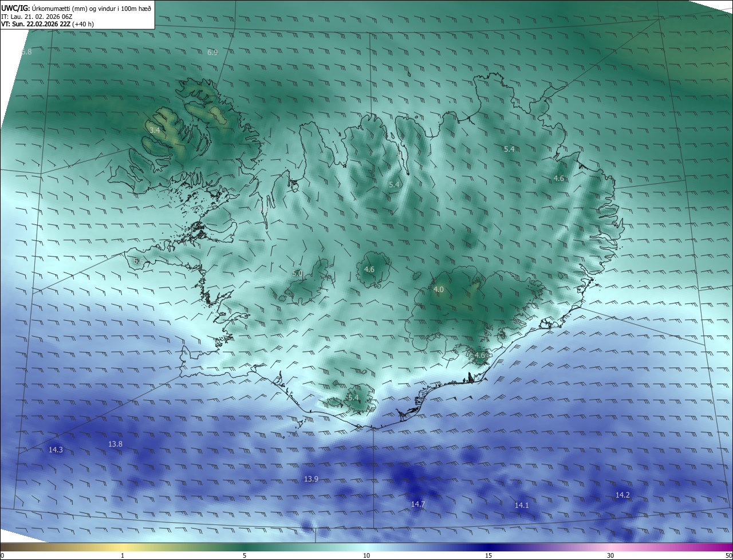This screenshot has width=733, height=560.
Task: Click the 4.6 value inside the Hofsjökull glacier outline
Action: pos(369,269)
